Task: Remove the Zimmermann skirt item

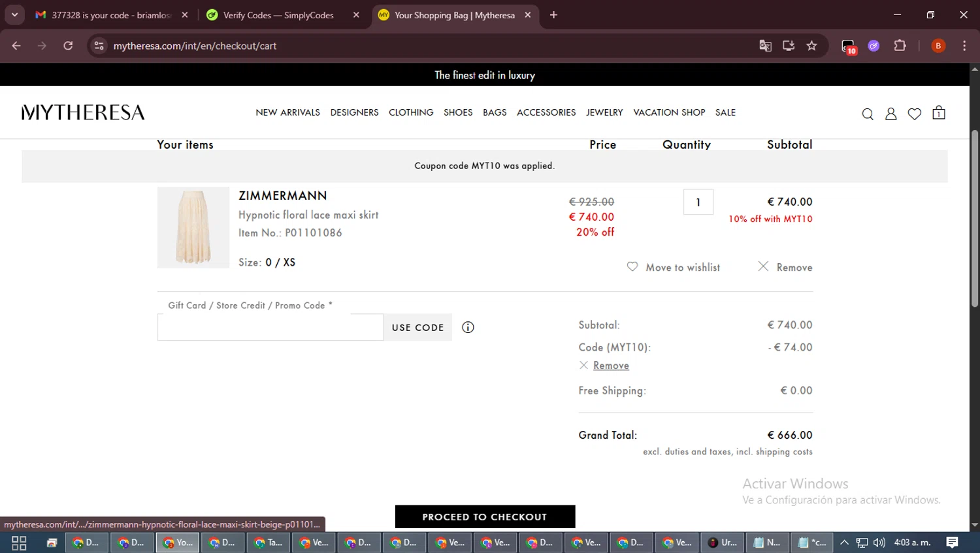Action: 794,267
